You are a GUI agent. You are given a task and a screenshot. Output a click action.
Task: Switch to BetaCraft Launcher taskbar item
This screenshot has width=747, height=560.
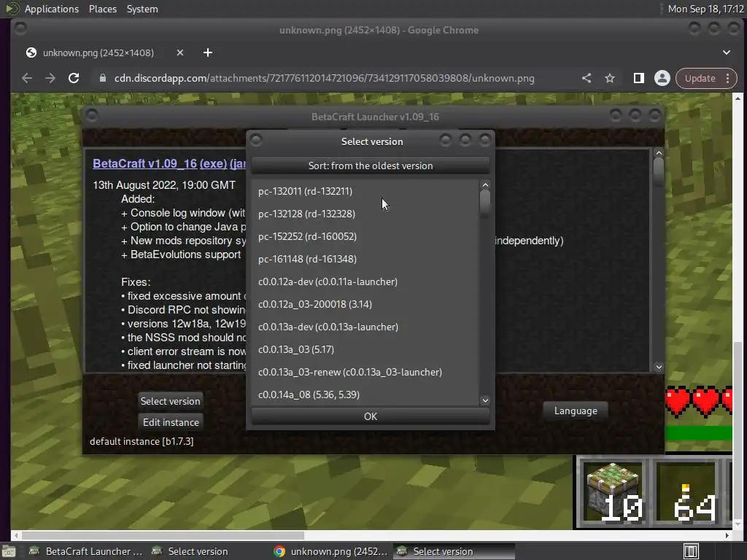pos(85,551)
